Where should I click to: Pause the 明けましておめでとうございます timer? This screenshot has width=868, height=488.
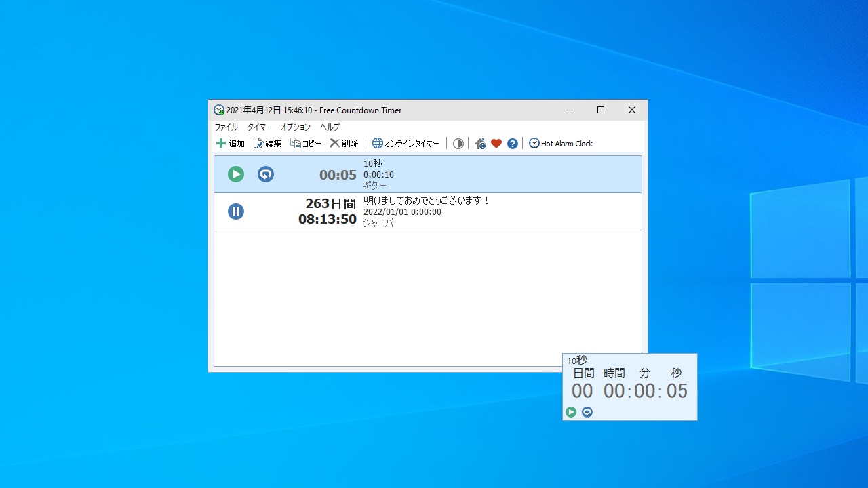[x=236, y=211]
